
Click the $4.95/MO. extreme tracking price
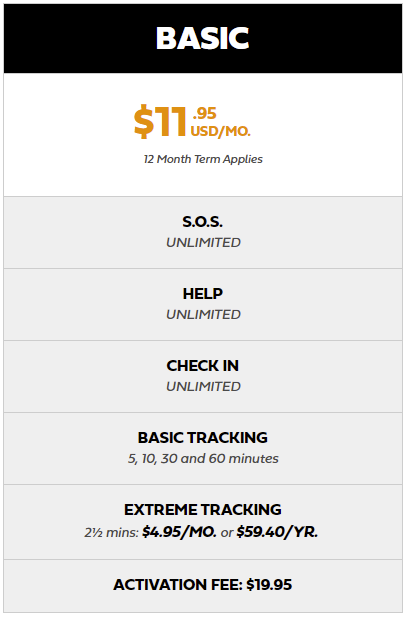pos(179,532)
